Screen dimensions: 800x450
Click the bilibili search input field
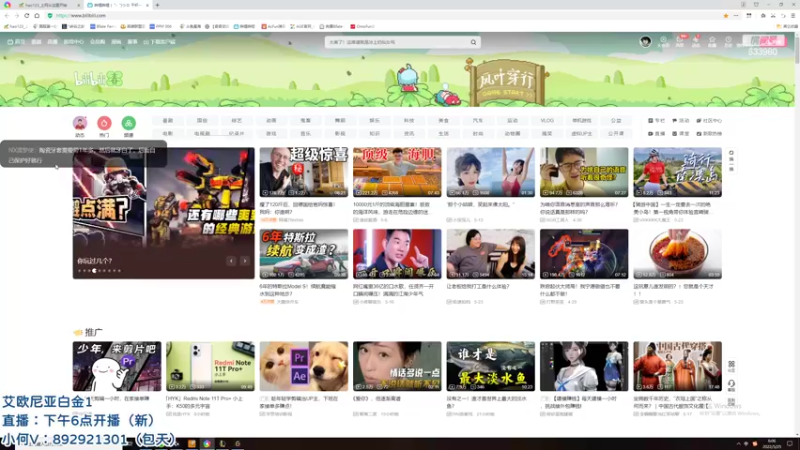click(397, 42)
